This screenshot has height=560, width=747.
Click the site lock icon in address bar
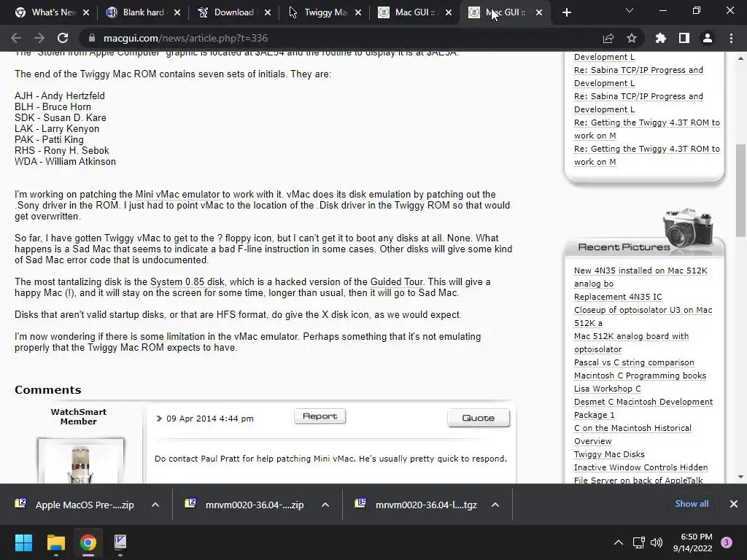92,38
